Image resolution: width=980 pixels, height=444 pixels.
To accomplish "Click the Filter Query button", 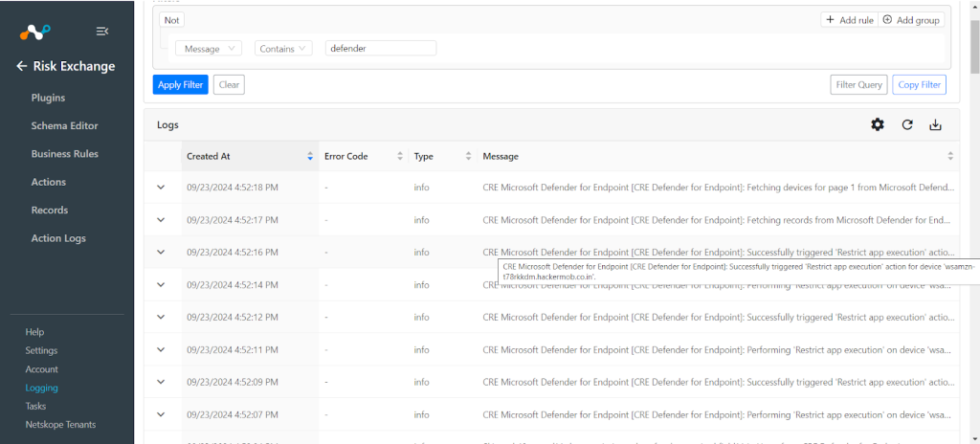I will click(858, 84).
